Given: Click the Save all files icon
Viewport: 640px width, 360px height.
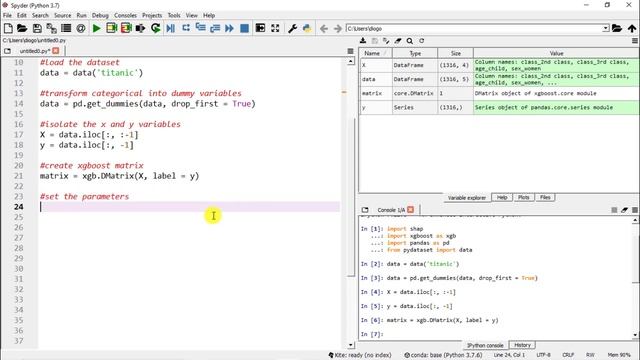Looking at the screenshot, I should (51, 28).
